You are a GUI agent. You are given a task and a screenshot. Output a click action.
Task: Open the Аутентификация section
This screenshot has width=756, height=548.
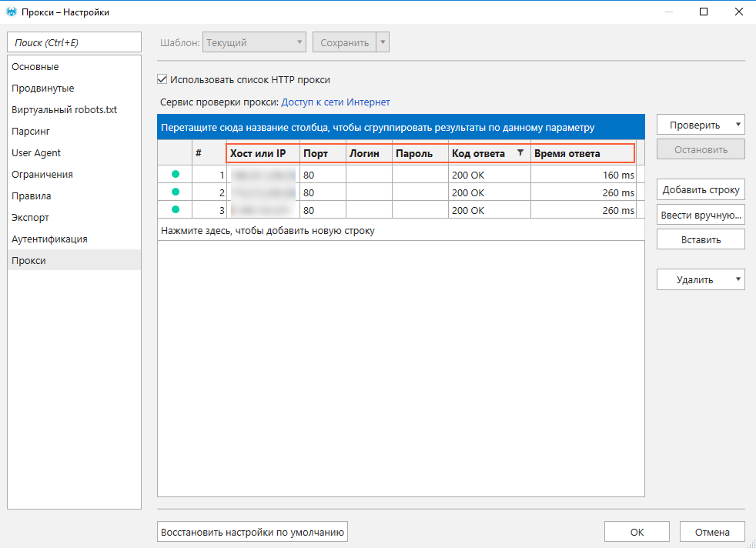click(74, 239)
